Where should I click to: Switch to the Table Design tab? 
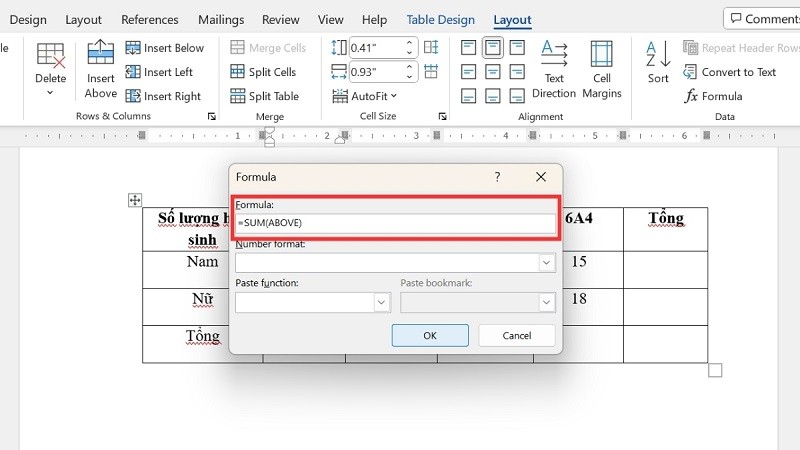pos(442,20)
